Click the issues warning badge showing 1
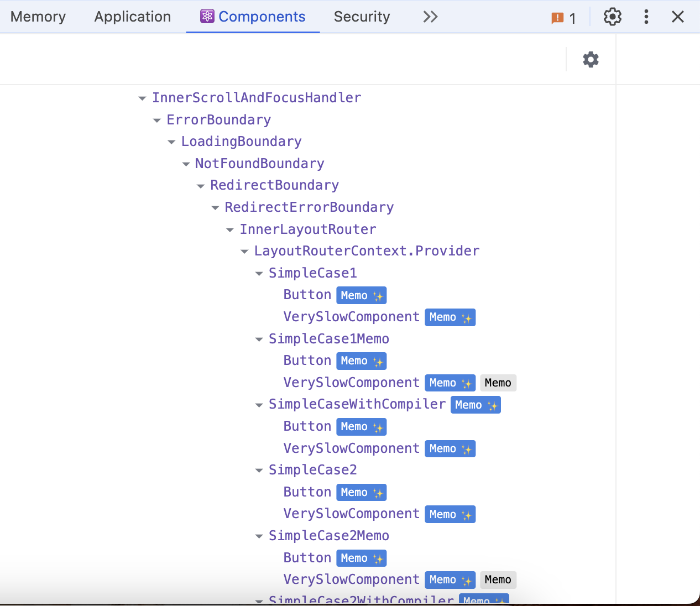Viewport: 700px width, 606px height. click(563, 17)
